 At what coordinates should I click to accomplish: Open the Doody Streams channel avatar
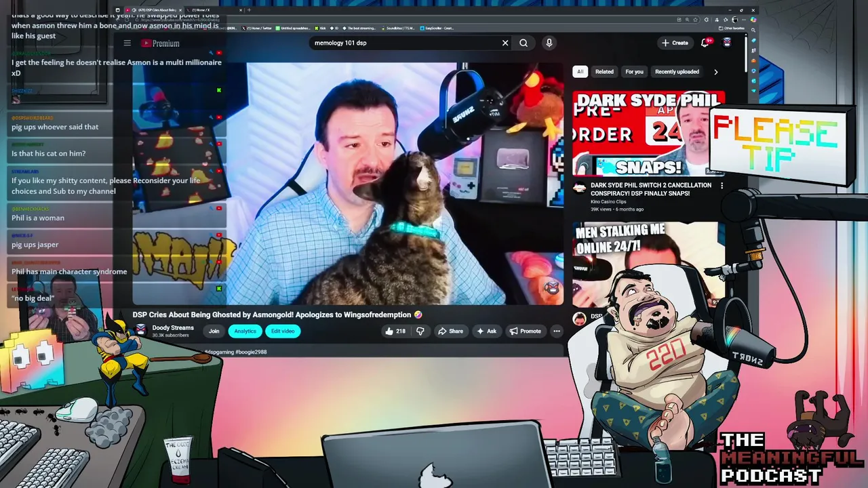pyautogui.click(x=140, y=330)
